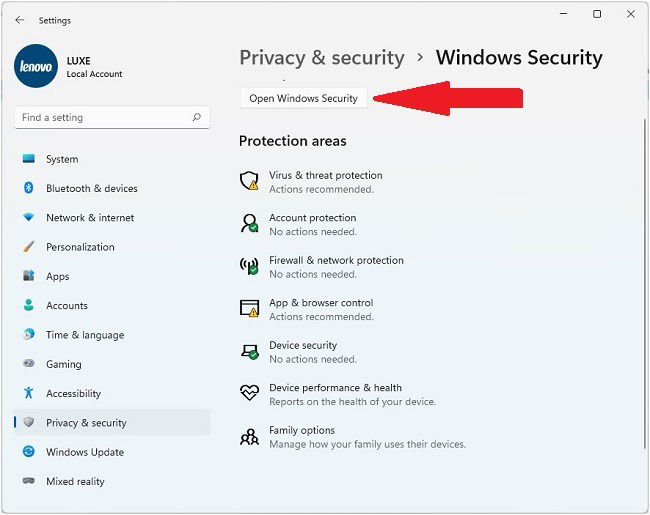Open the System settings section

[62, 159]
